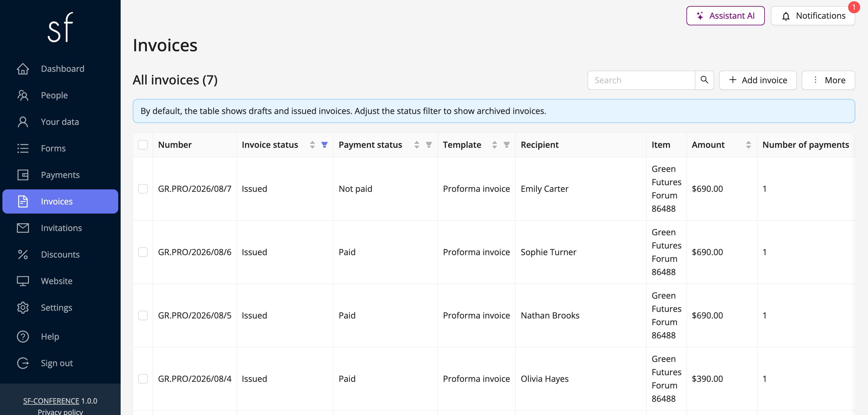The height and width of the screenshot is (415, 868).
Task: Click the Discounts percent icon
Action: tap(23, 254)
